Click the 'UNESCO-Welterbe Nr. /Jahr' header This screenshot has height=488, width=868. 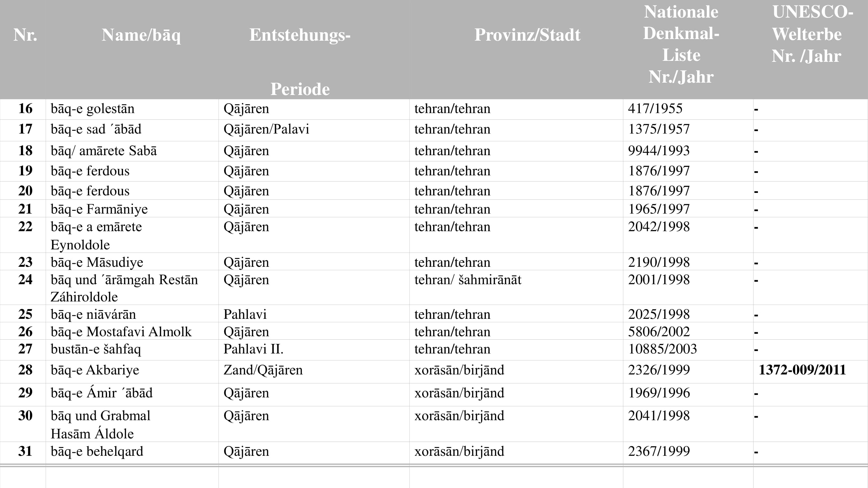click(x=812, y=34)
